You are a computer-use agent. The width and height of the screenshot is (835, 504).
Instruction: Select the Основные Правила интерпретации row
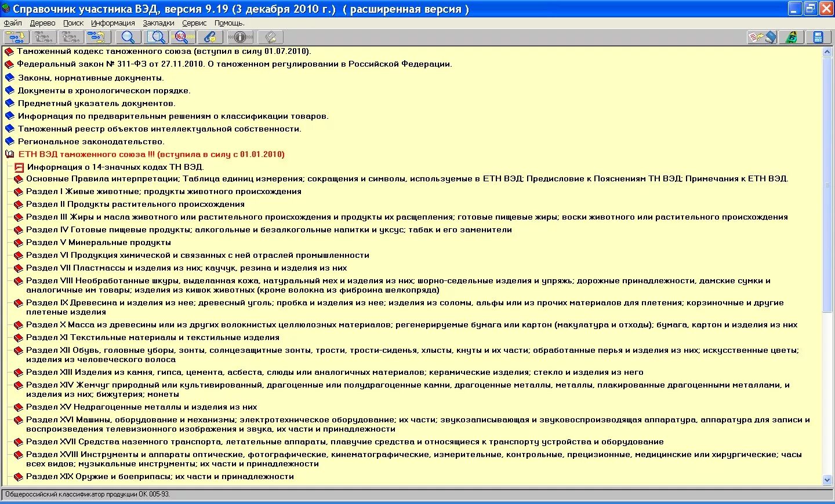(407, 179)
